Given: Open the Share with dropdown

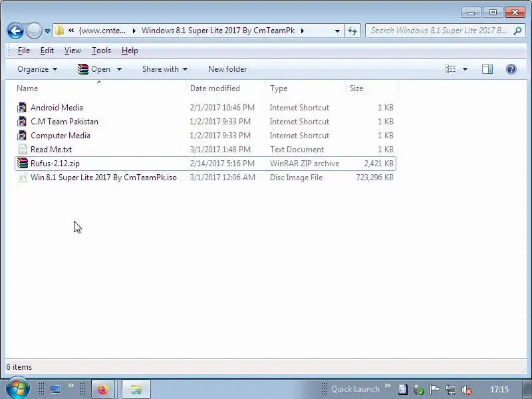Looking at the screenshot, I should pyautogui.click(x=165, y=69).
